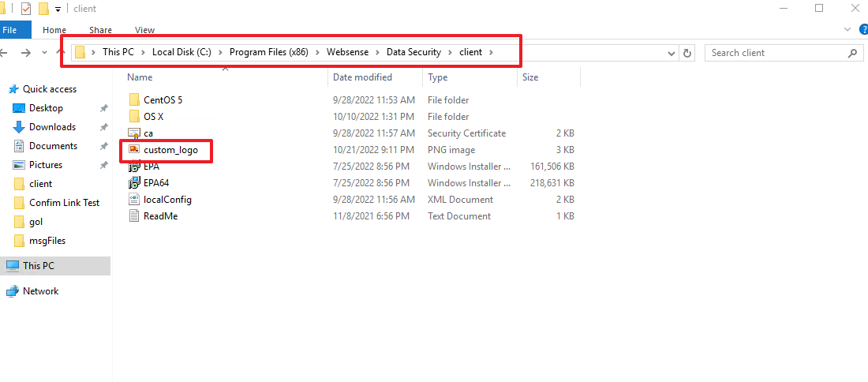The width and height of the screenshot is (868, 382).
Task: Select Network in the navigation pane
Action: click(x=40, y=291)
